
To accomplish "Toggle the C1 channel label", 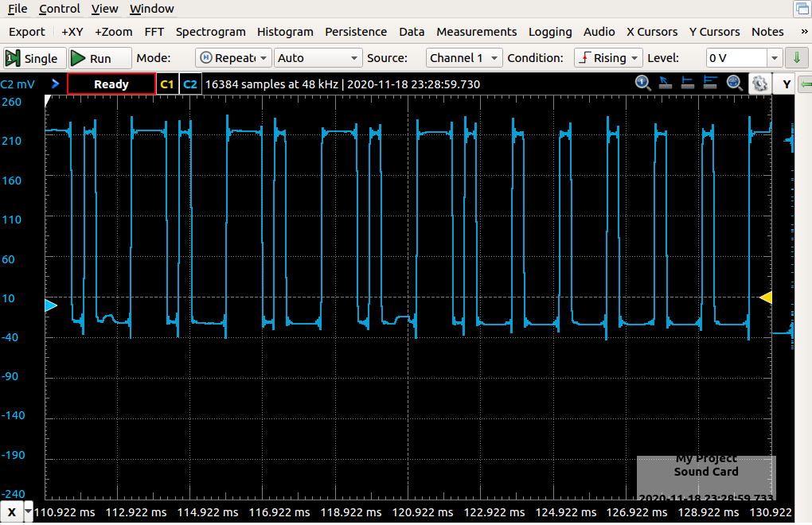I will (166, 84).
